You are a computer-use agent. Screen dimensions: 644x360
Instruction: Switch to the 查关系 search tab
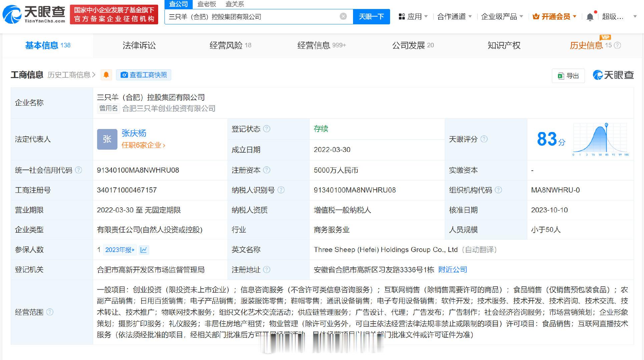(x=235, y=4)
